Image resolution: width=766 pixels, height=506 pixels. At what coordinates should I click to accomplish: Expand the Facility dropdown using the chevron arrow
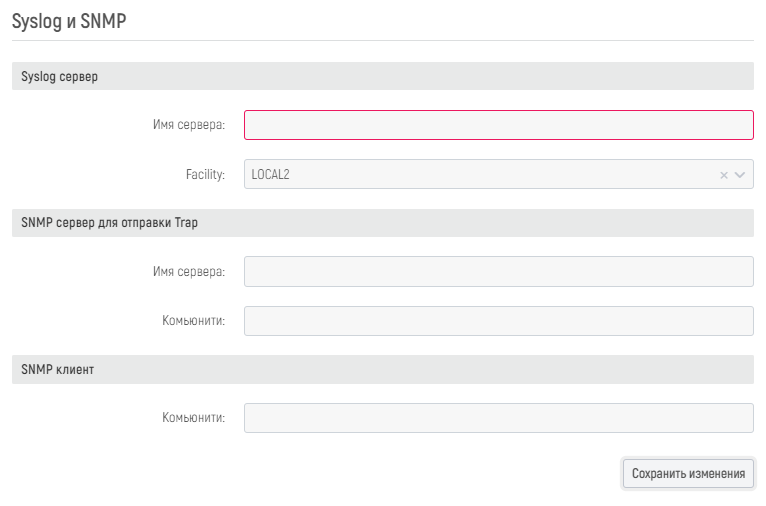(x=740, y=175)
